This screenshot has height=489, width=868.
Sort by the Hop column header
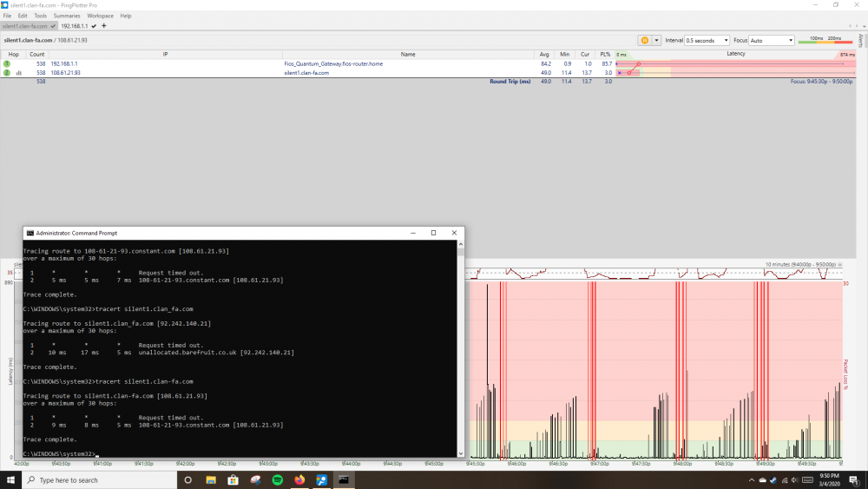point(13,54)
